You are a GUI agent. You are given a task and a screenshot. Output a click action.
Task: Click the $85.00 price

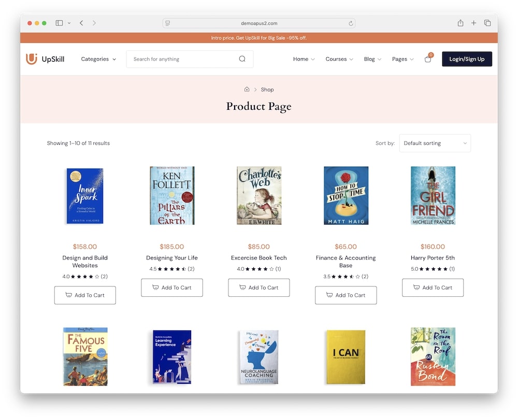(x=258, y=247)
